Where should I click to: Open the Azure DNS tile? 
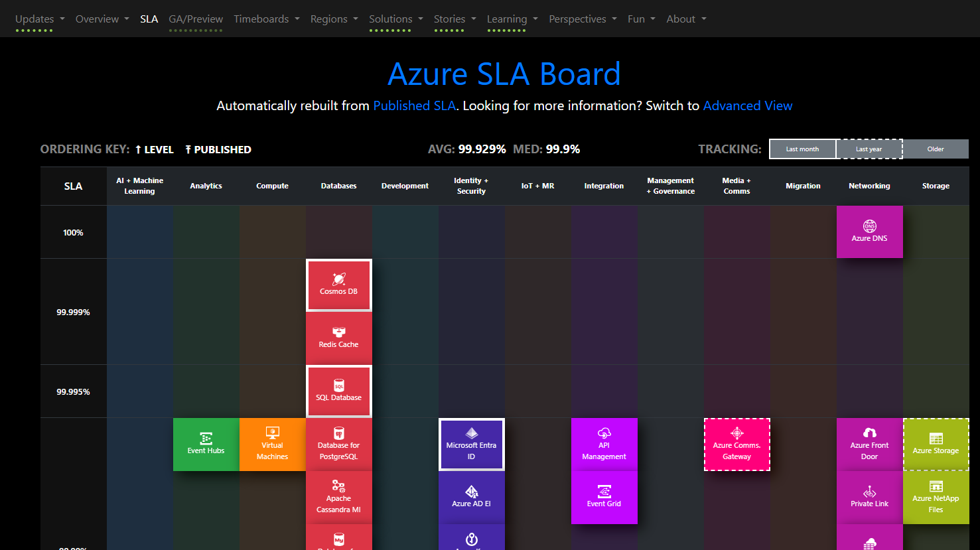(x=869, y=232)
